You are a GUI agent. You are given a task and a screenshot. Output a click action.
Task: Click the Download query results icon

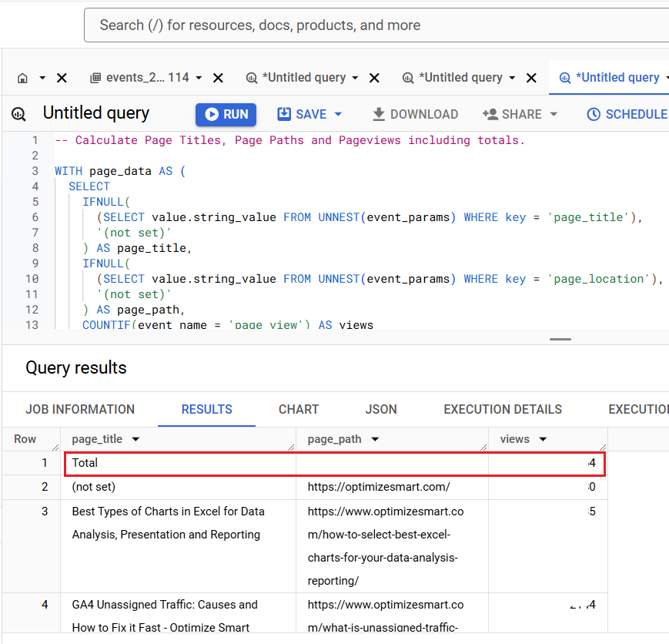click(378, 114)
